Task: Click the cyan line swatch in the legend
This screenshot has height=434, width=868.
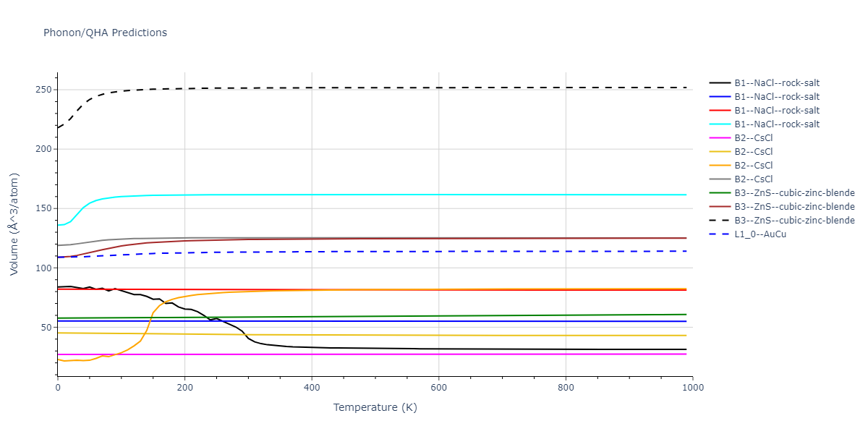Action: (720, 124)
